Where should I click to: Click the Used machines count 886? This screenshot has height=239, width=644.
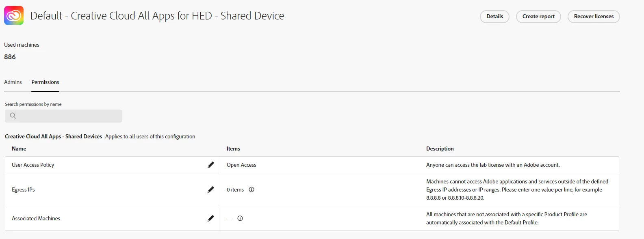pyautogui.click(x=10, y=57)
